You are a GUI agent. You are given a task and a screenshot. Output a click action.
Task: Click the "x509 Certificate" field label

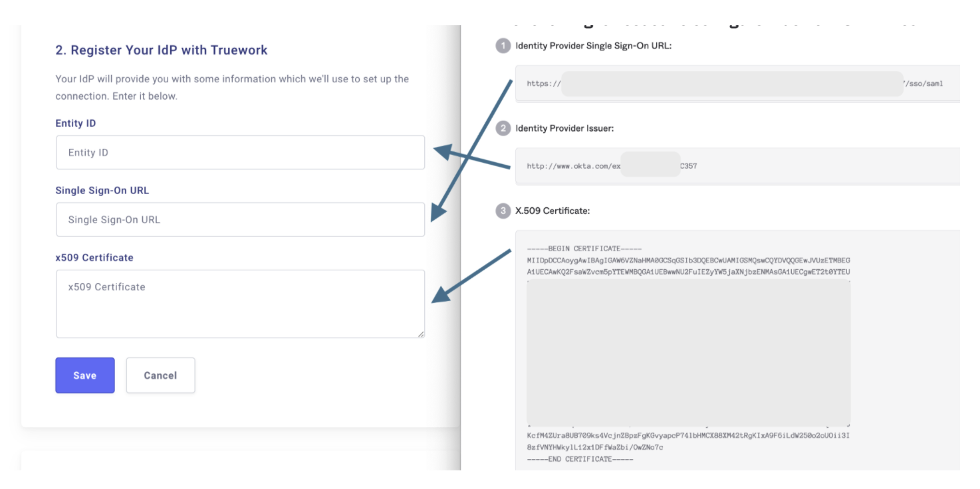[94, 258]
